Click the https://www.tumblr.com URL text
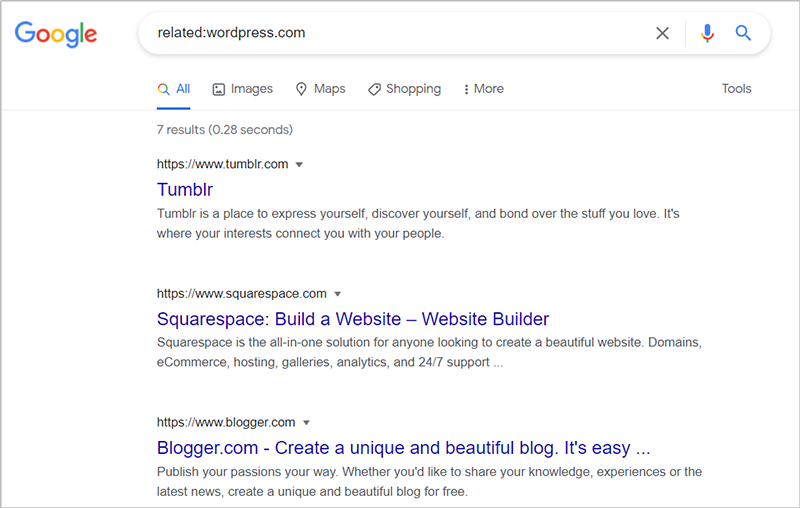 point(222,164)
